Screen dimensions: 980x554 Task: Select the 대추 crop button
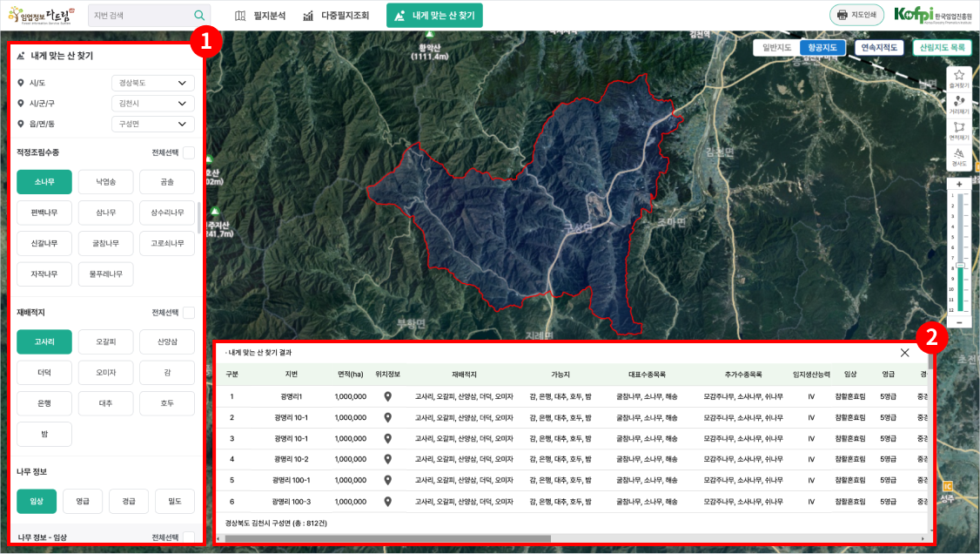[105, 403]
